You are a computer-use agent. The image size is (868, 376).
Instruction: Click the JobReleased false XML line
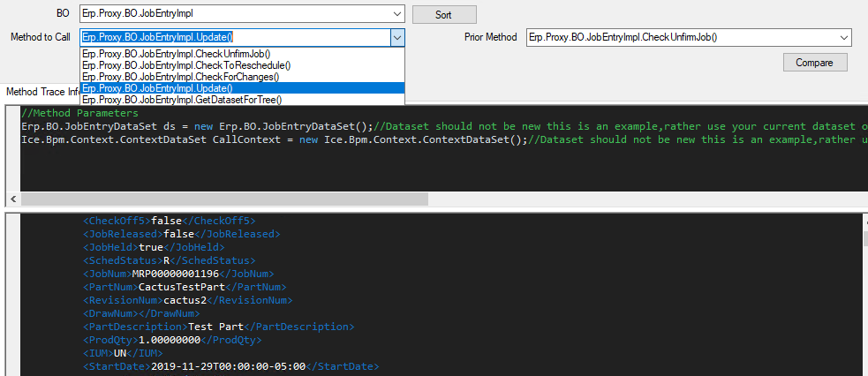tap(182, 234)
